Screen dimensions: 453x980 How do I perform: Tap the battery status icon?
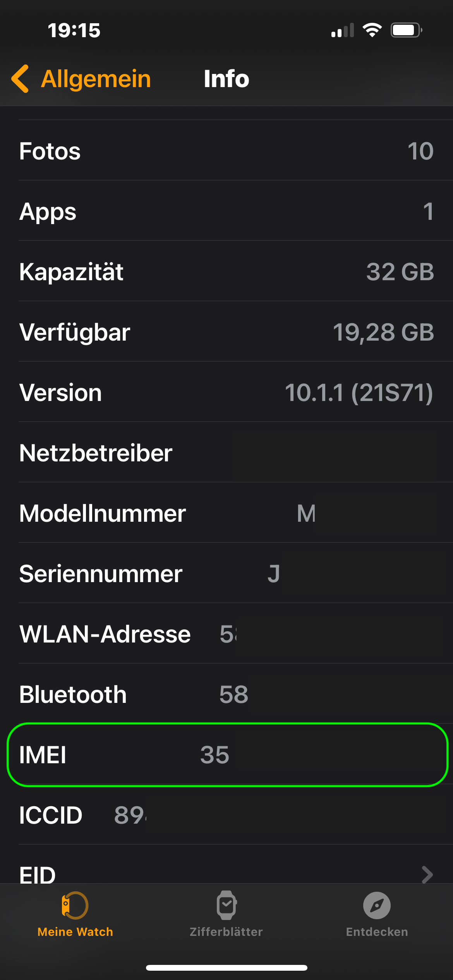click(x=406, y=30)
